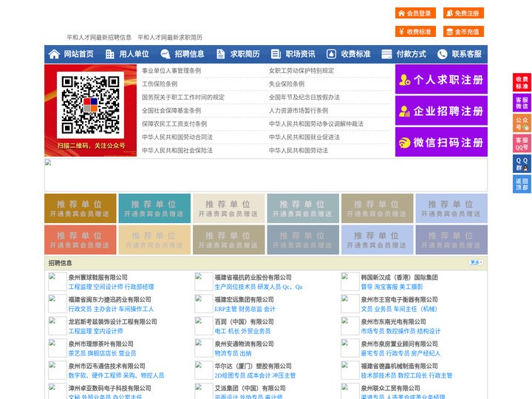Open 平和人才网最新招聘信息 link
Screen dimensions: 532x399
[99, 38]
